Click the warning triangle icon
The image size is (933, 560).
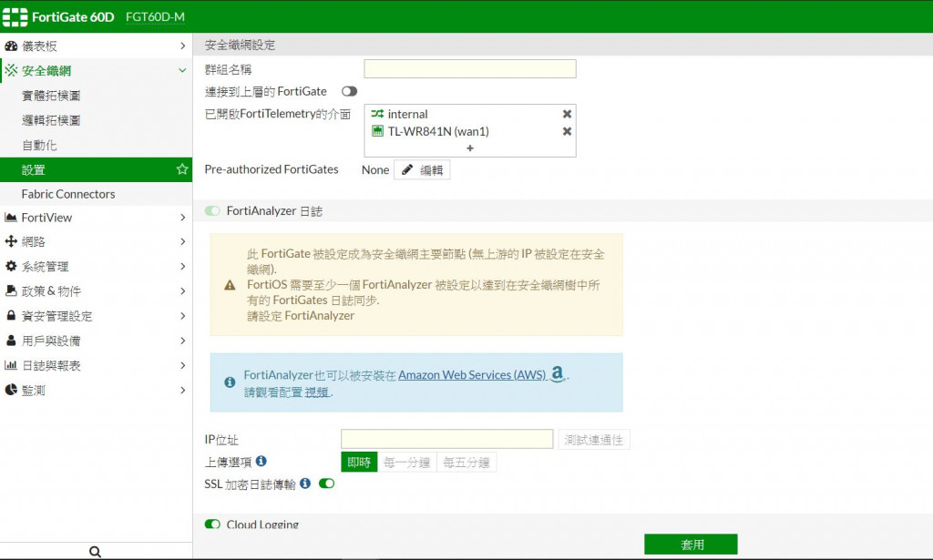230,285
